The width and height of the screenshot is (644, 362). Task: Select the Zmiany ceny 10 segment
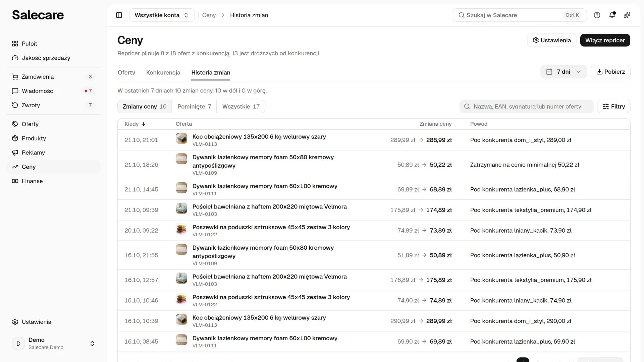click(x=145, y=107)
